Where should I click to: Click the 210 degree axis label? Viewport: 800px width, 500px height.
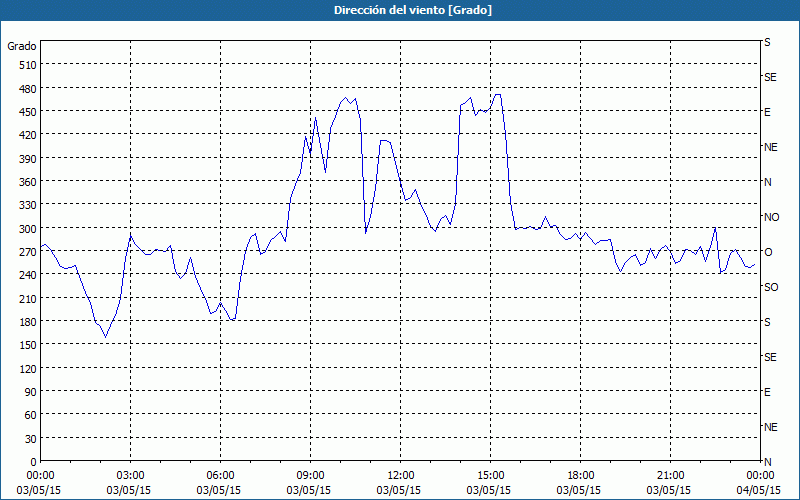pos(28,299)
